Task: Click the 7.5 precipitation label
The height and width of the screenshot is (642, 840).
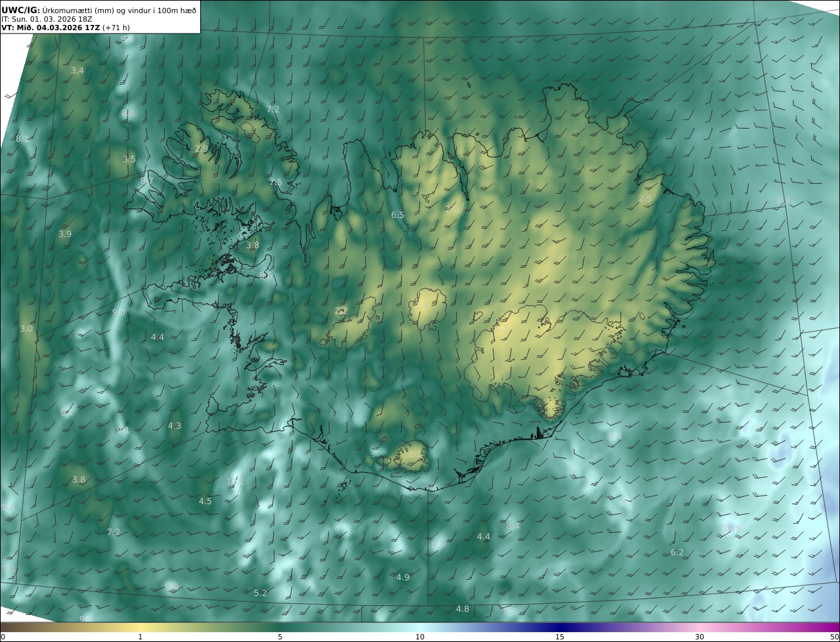Action: tap(276, 182)
